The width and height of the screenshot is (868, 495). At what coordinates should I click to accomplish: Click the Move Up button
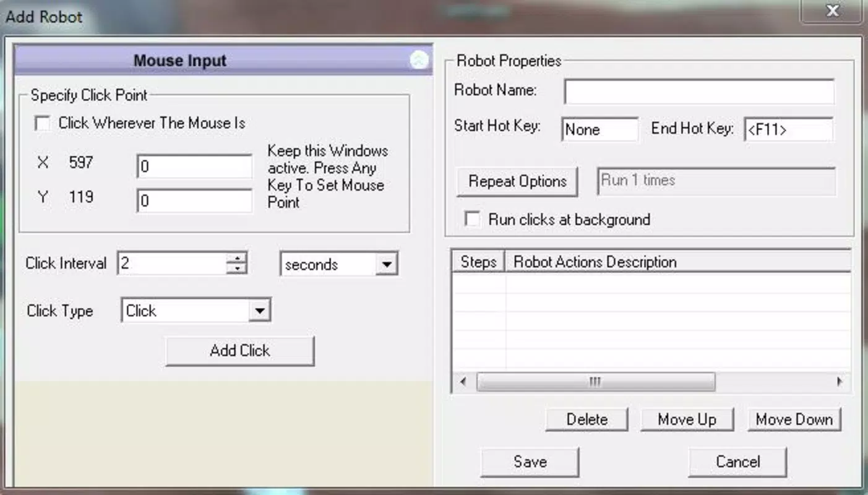(687, 420)
